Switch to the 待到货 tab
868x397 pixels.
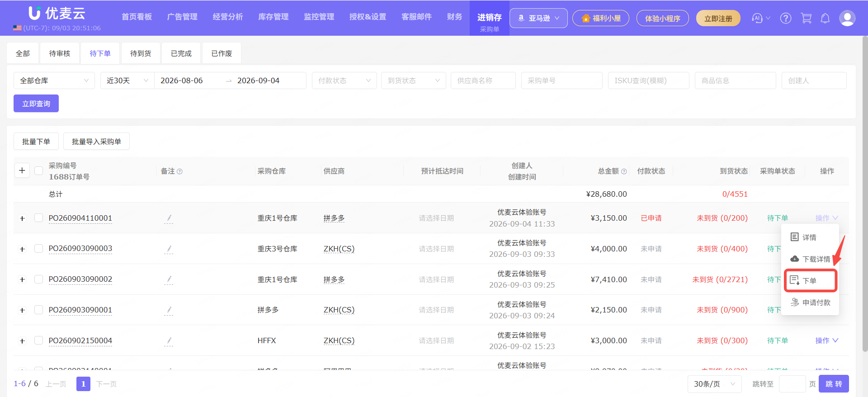(x=141, y=53)
